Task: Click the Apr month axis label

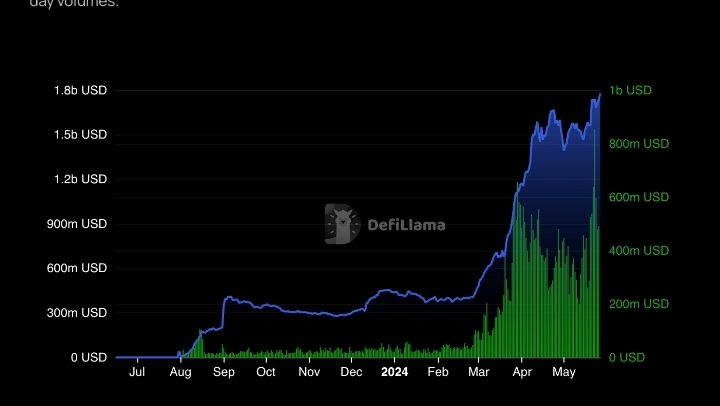Action: pos(522,372)
